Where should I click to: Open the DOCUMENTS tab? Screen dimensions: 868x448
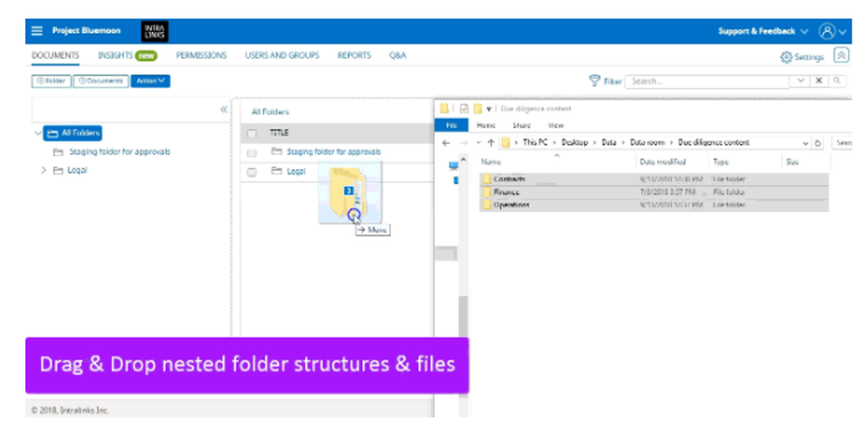click(56, 56)
